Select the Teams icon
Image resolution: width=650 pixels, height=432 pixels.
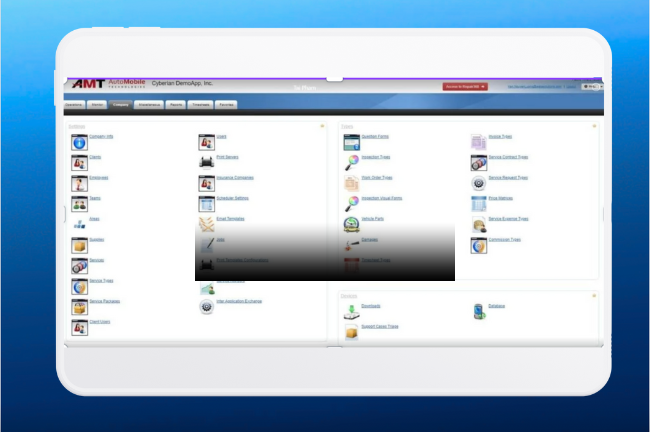79,204
